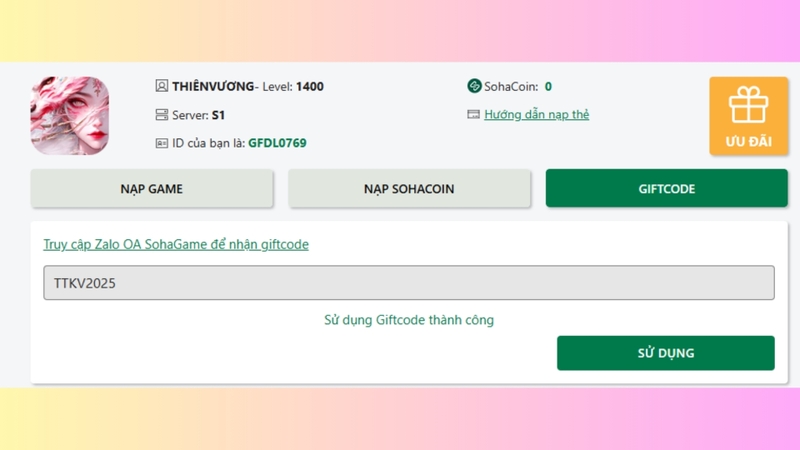Click the user profile icon beside THIÊNVƯƠNG

click(162, 86)
